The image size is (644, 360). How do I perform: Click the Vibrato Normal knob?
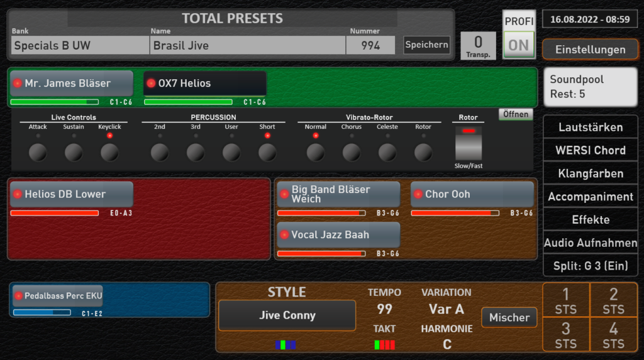[316, 153]
